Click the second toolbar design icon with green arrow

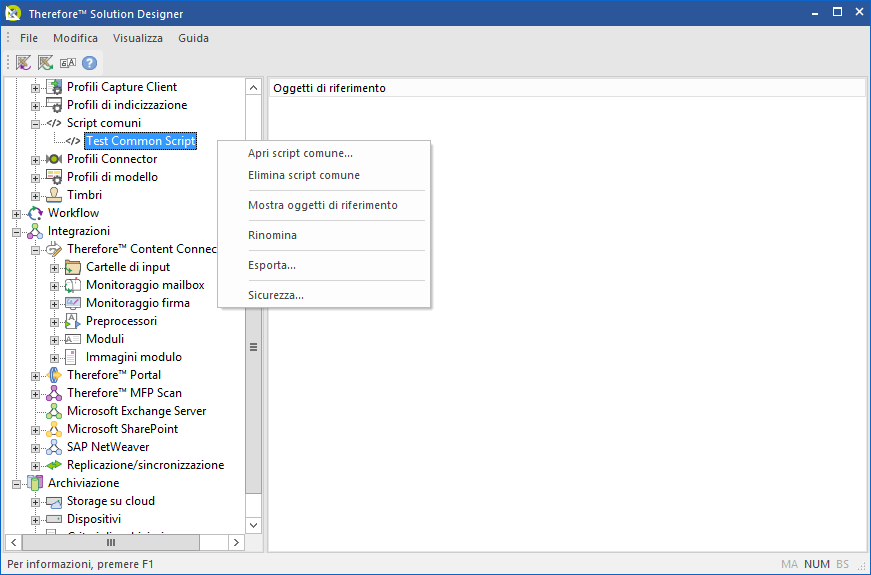pos(46,63)
